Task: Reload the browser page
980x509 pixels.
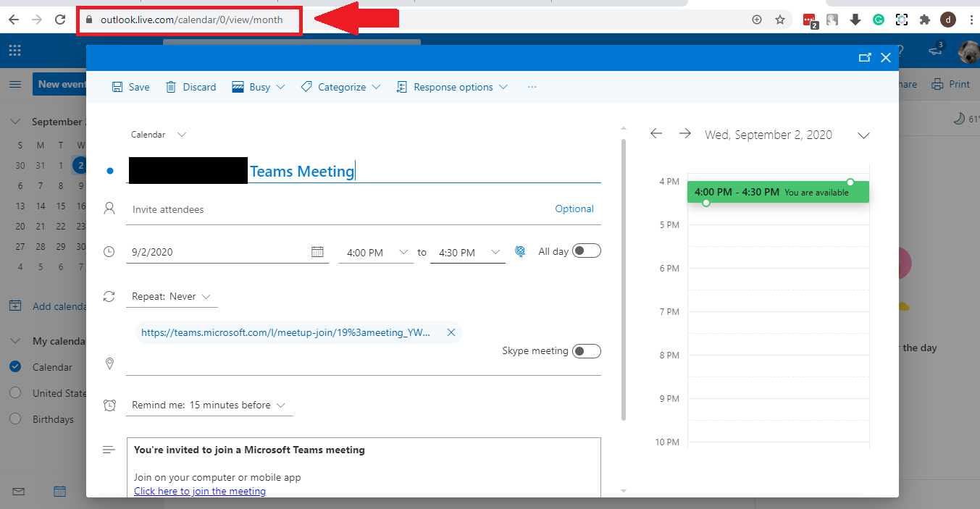Action: point(61,20)
